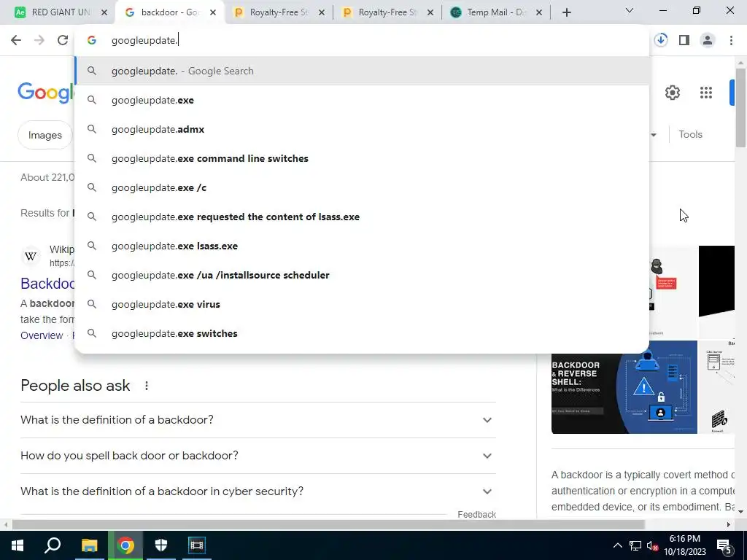
Task: Open the search Tools button
Action: (x=690, y=135)
